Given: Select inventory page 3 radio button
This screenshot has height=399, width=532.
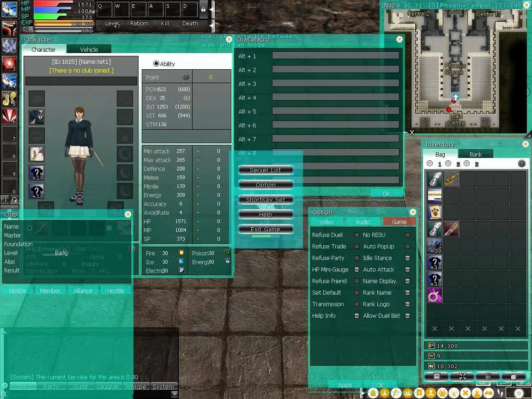Looking at the screenshot, I should coord(467,163).
